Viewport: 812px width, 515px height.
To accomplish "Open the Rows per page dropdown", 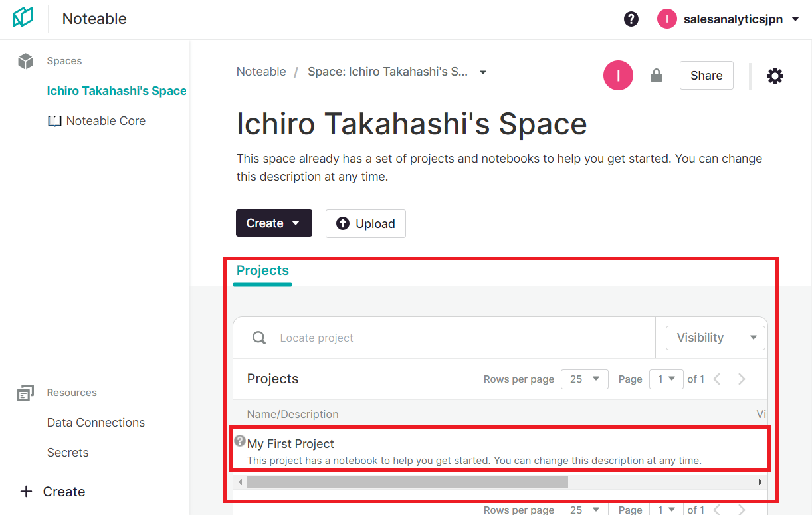I will pos(584,379).
